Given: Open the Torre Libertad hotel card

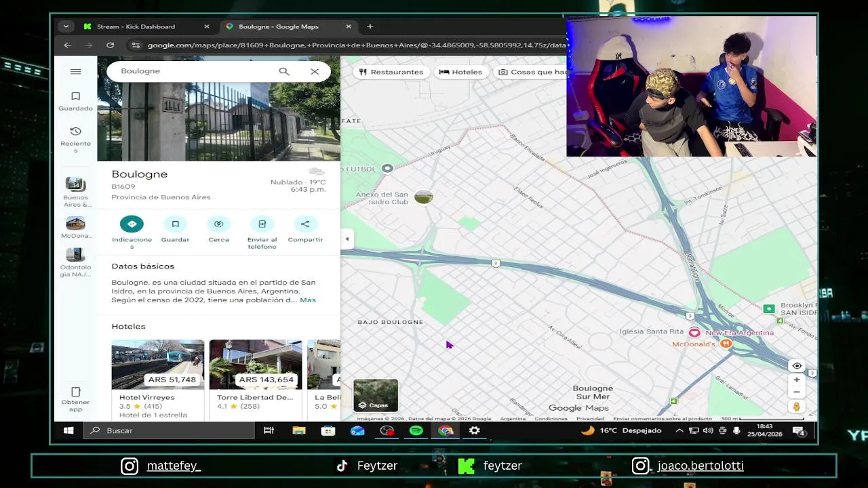Looking at the screenshot, I should tap(256, 380).
